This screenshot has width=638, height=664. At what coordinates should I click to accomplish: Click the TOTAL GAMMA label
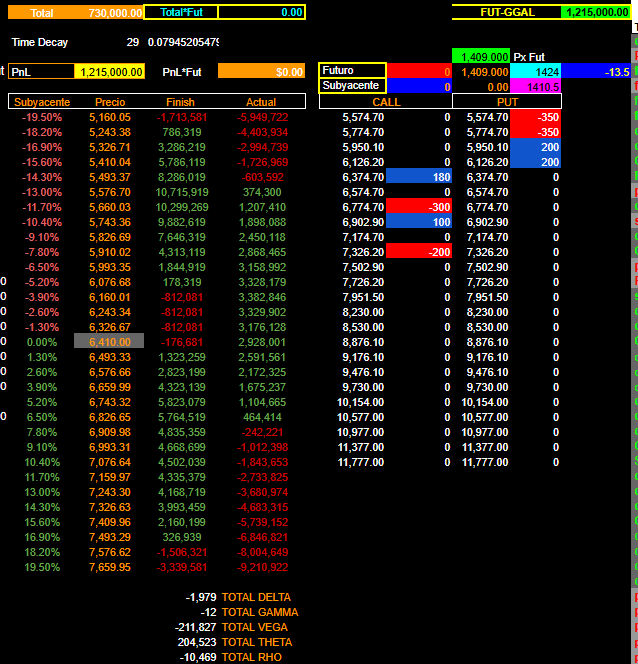click(x=260, y=612)
